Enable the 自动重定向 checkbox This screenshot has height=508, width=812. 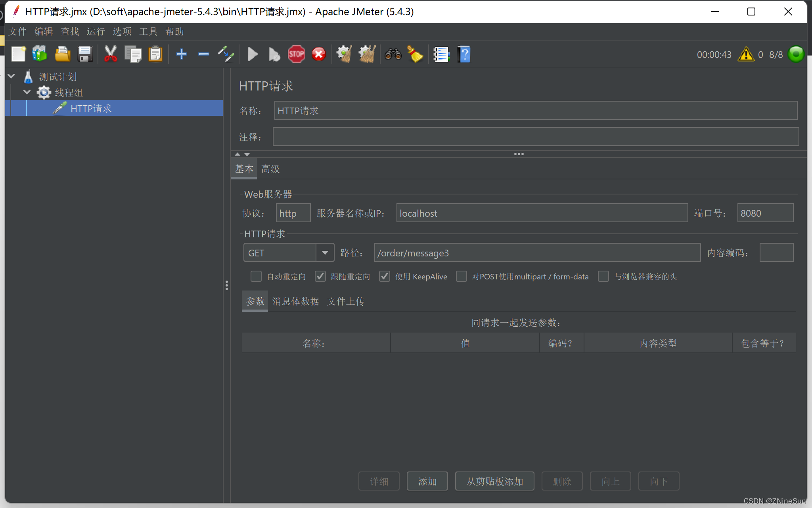(x=256, y=276)
